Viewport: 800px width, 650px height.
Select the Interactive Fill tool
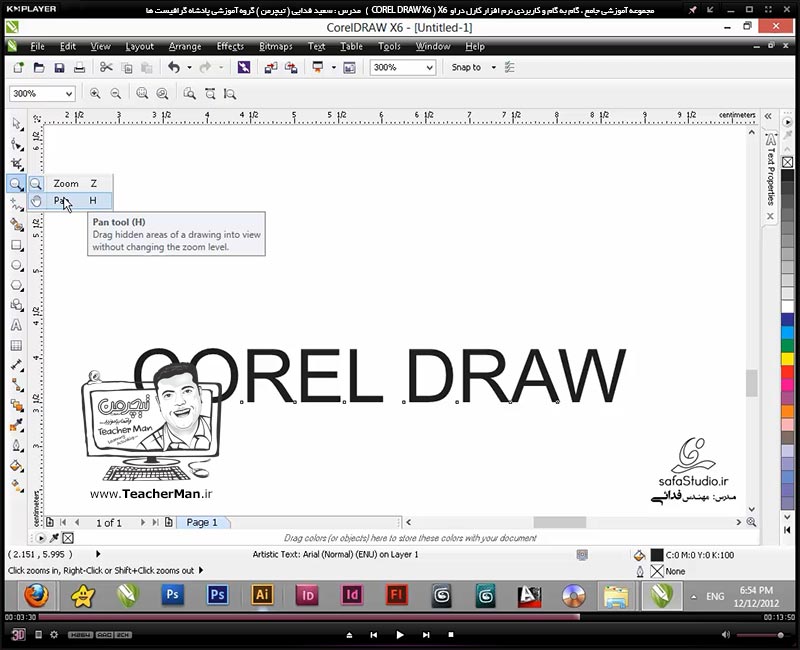pos(17,486)
